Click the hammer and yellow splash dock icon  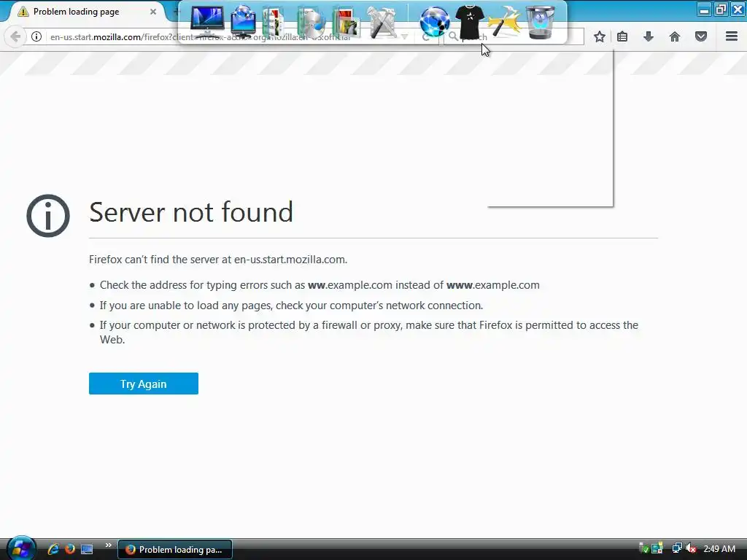505,21
